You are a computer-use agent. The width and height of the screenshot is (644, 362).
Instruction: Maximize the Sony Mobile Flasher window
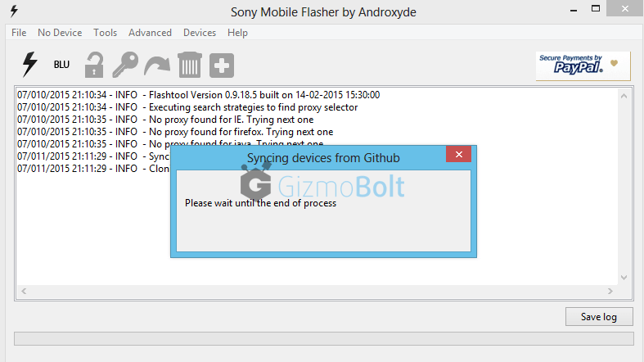coord(596,8)
